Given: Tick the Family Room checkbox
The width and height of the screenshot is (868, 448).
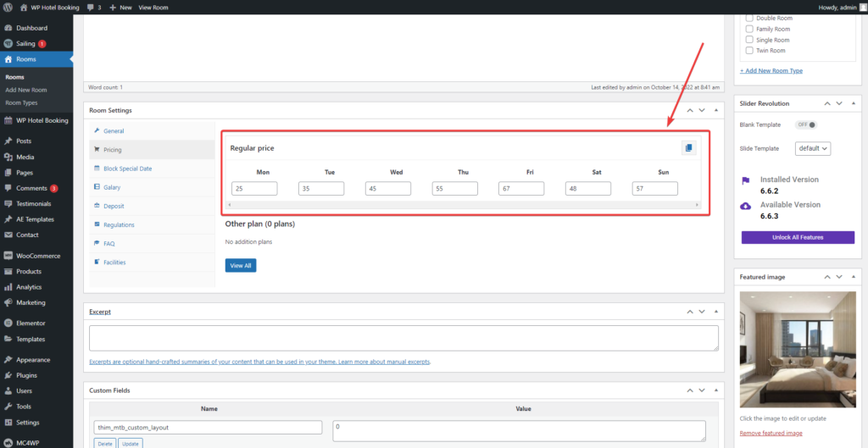Looking at the screenshot, I should click(x=748, y=29).
